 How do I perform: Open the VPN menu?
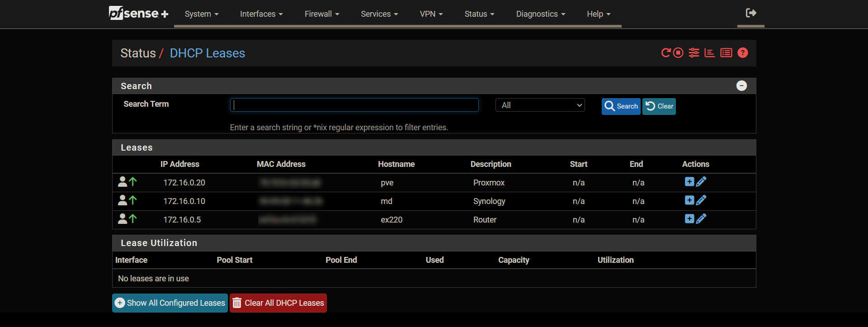pos(431,14)
